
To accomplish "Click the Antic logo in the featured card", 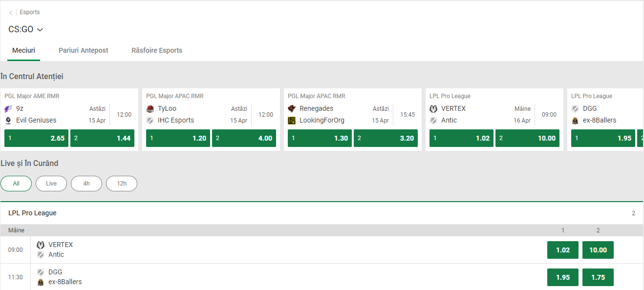I will pos(433,121).
